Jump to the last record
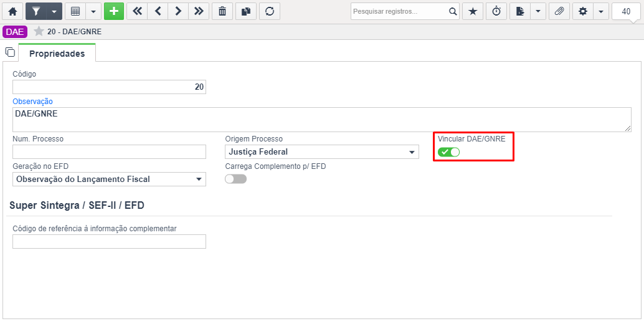This screenshot has width=644, height=321. pyautogui.click(x=199, y=11)
